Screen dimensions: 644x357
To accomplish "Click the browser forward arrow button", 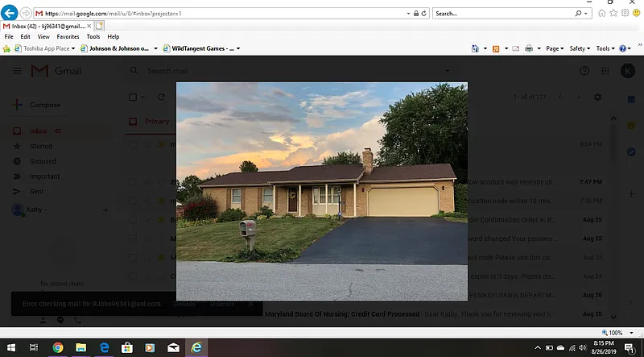I will 26,13.
